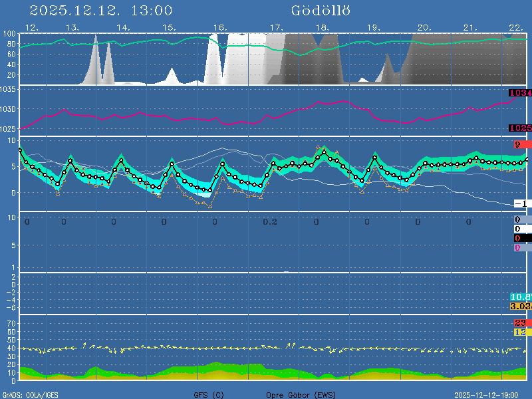Click the Gödöllő location title
Image resolution: width=532 pixels, height=399 pixels.
tap(321, 10)
